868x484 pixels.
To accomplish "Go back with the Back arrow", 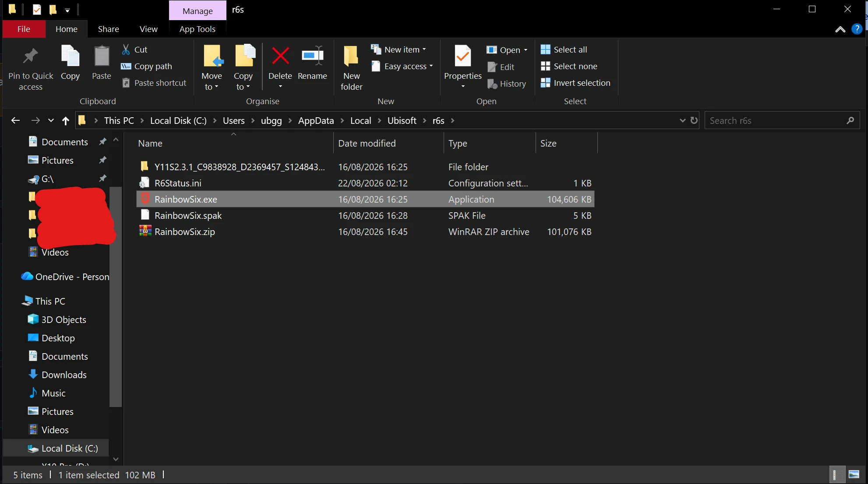I will pos(15,120).
